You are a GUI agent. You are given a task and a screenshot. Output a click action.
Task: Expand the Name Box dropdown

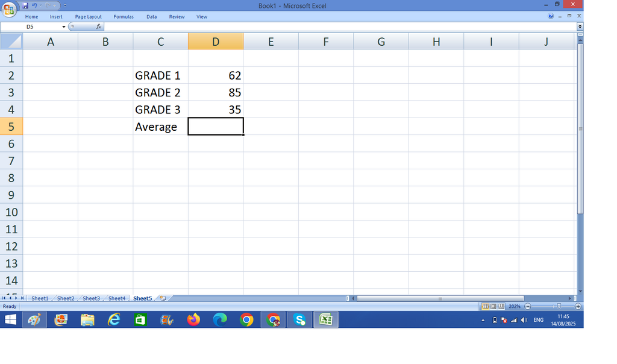pos(63,27)
